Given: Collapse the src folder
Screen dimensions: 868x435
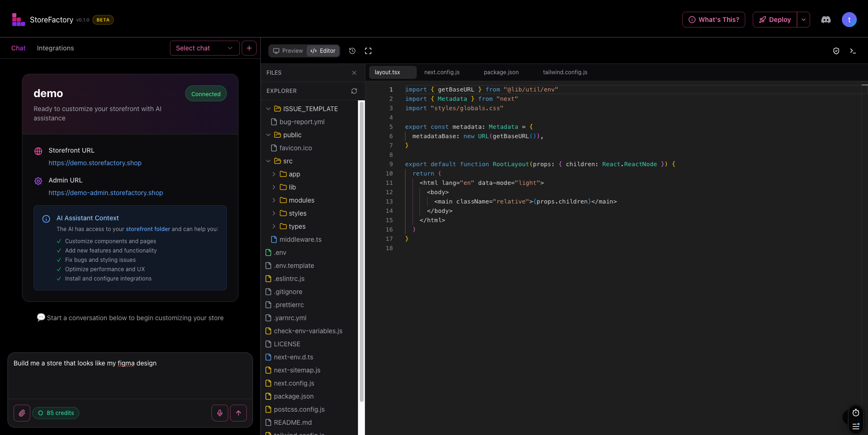Looking at the screenshot, I should pyautogui.click(x=268, y=161).
